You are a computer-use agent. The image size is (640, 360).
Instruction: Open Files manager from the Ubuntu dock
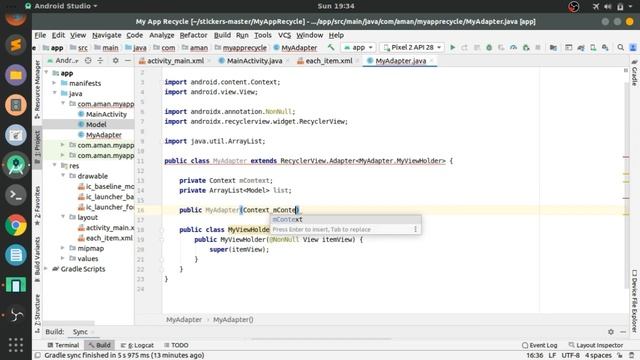(x=16, y=75)
